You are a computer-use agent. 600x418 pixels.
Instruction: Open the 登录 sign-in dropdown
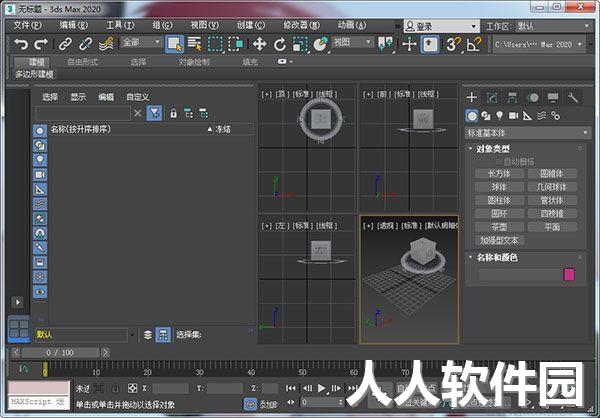pyautogui.click(x=442, y=26)
